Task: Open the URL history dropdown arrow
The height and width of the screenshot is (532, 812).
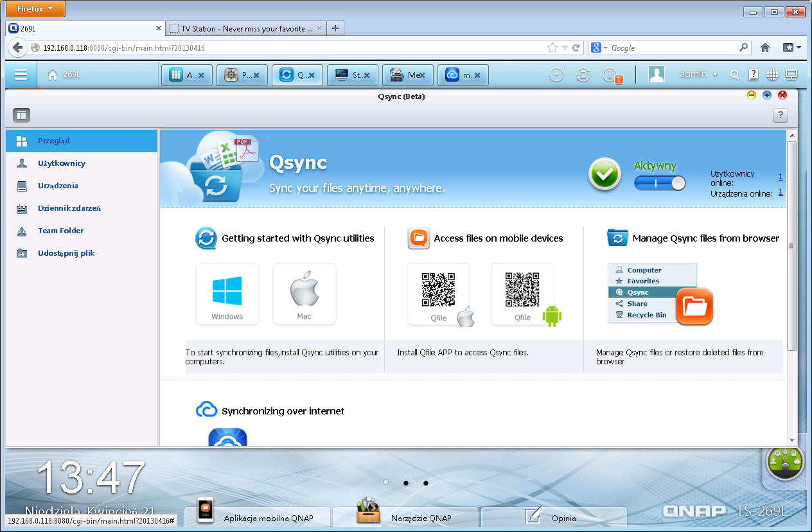Action: point(565,48)
